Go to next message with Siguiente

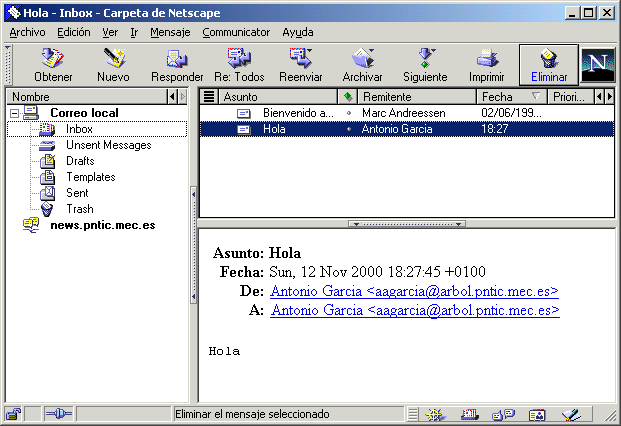425,65
